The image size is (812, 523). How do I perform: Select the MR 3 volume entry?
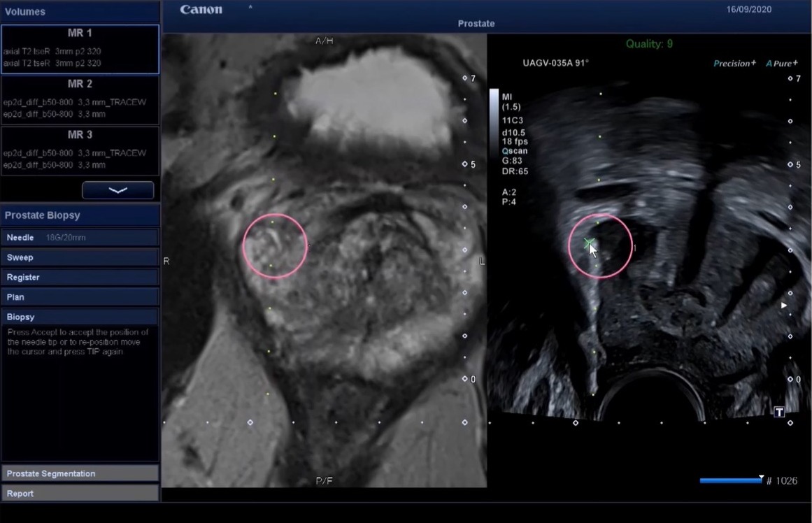(80, 150)
